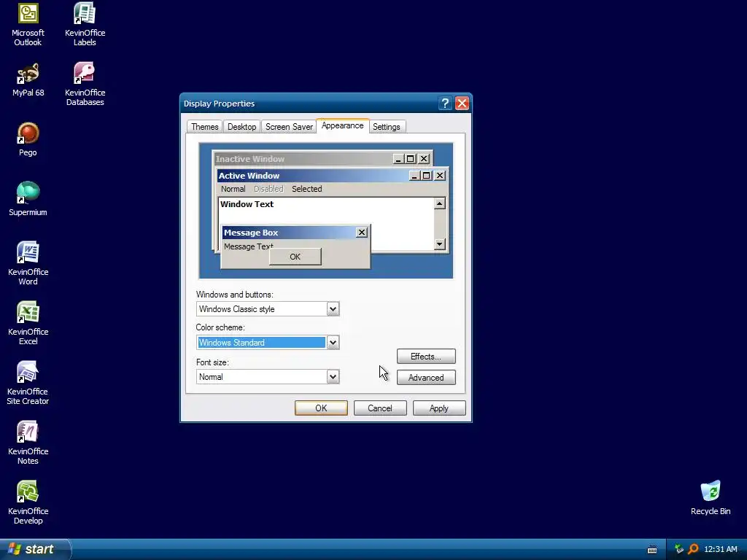Select the Supermium browser icon
747x560 pixels.
click(x=28, y=199)
